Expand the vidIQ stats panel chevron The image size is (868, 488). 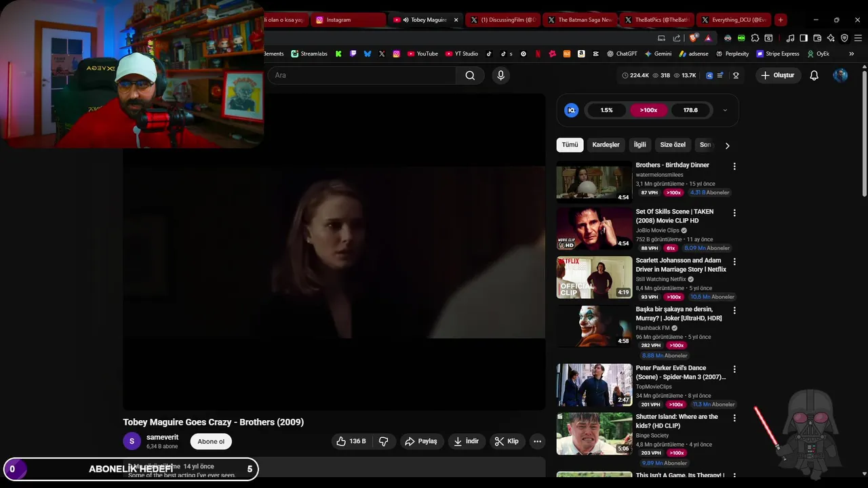pos(725,110)
